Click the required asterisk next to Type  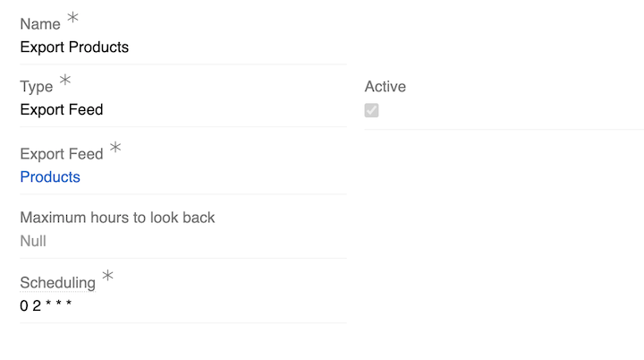point(65,81)
